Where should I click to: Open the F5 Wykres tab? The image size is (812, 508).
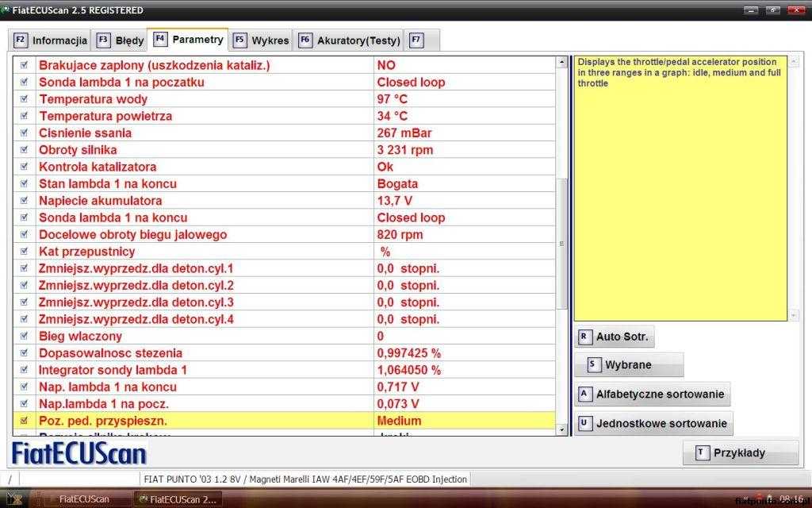click(x=262, y=40)
